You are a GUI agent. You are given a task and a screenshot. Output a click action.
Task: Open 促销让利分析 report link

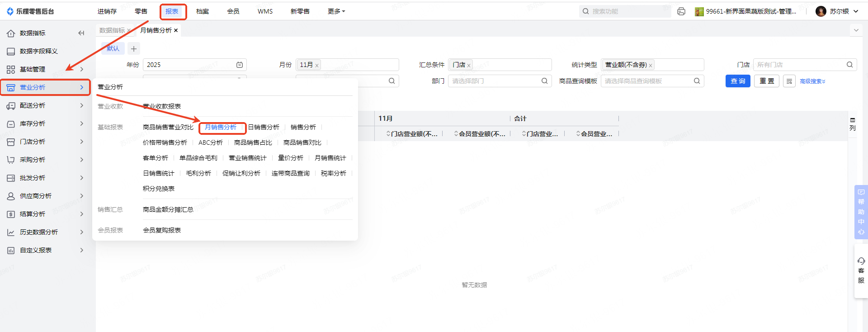coord(241,173)
